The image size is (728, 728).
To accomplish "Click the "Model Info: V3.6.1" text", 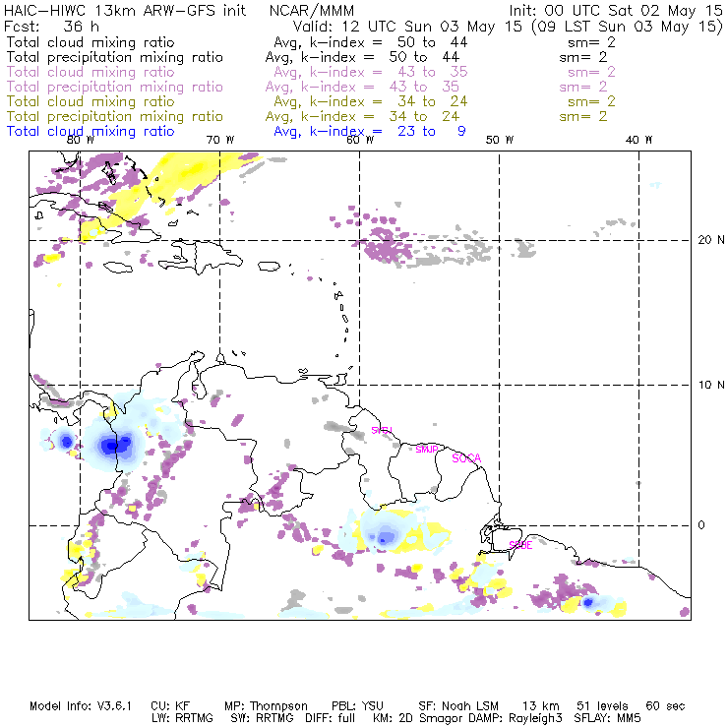I will coord(81,706).
